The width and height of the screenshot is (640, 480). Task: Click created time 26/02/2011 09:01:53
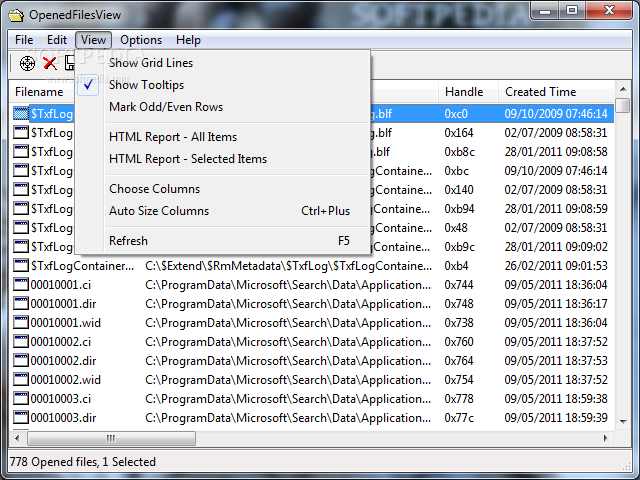(556, 266)
